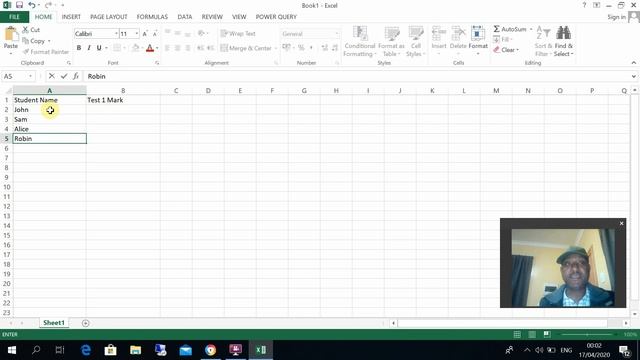Click Sign in link
Viewport: 640px width, 360px height.
point(616,17)
